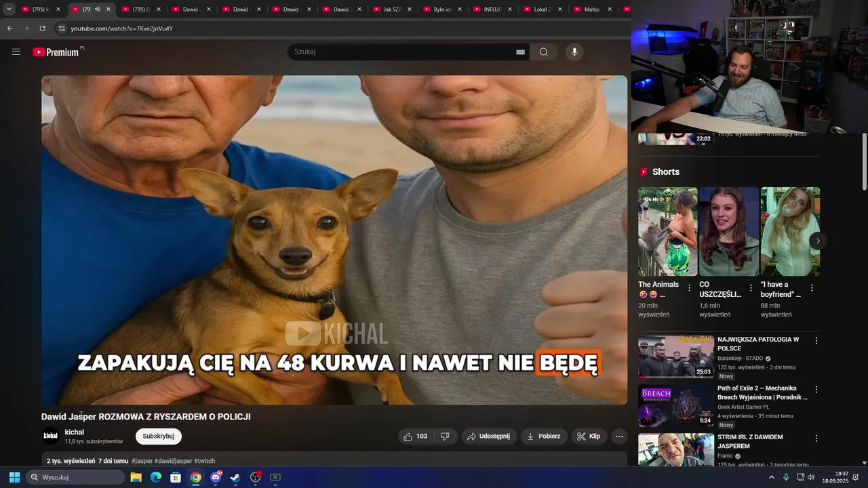The height and width of the screenshot is (488, 868).
Task: Switch to the Była id tab
Action: click(442, 9)
